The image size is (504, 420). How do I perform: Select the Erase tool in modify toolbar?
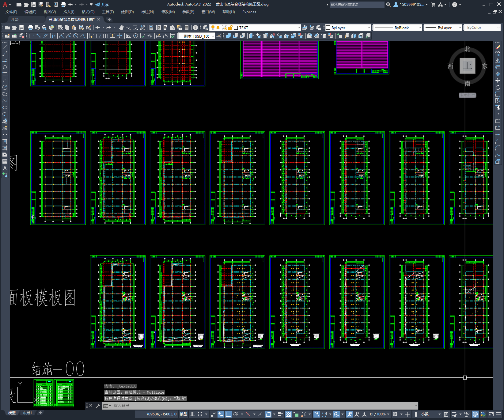coord(498,47)
